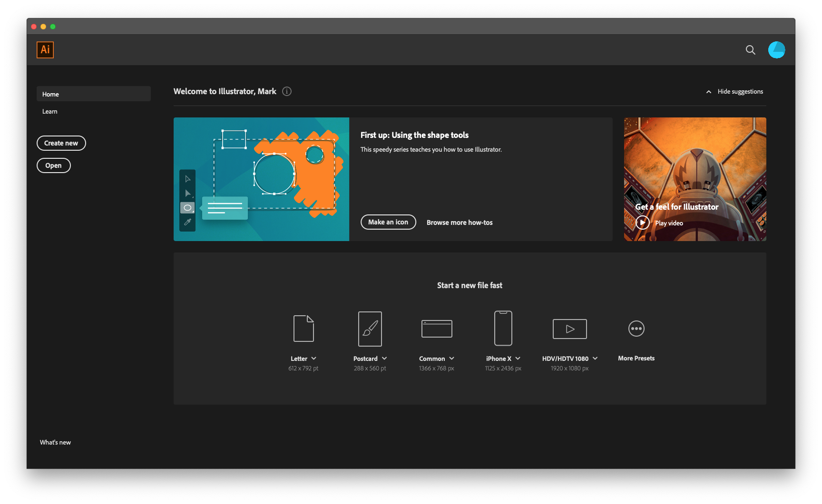Click the 612 x 792 pt size text
Image resolution: width=822 pixels, height=504 pixels.
point(303,368)
